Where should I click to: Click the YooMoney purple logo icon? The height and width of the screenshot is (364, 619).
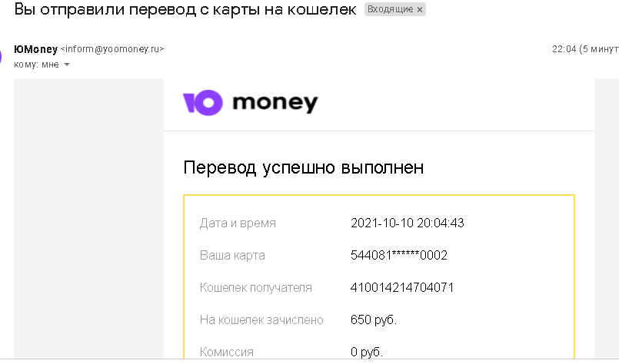coord(203,103)
